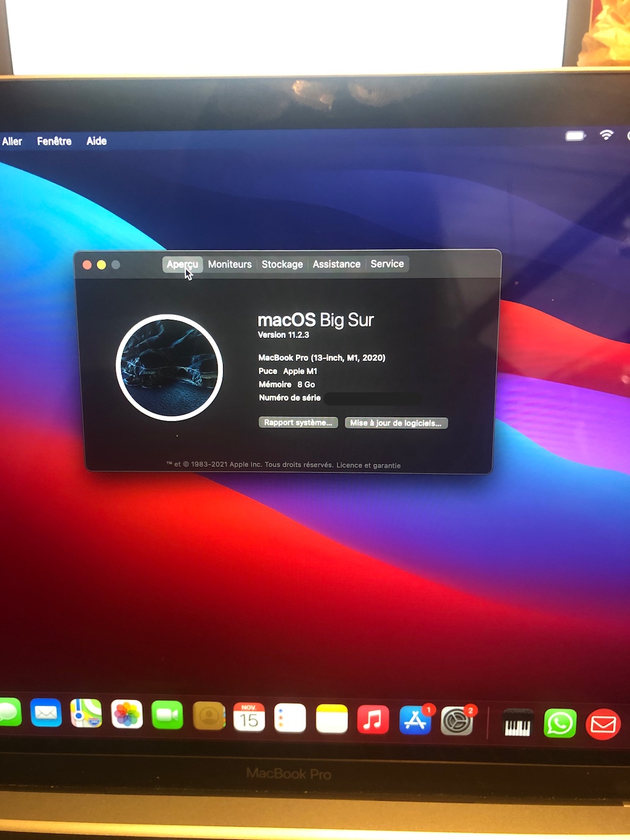Open the Mail app in dock
630x840 pixels.
[46, 714]
